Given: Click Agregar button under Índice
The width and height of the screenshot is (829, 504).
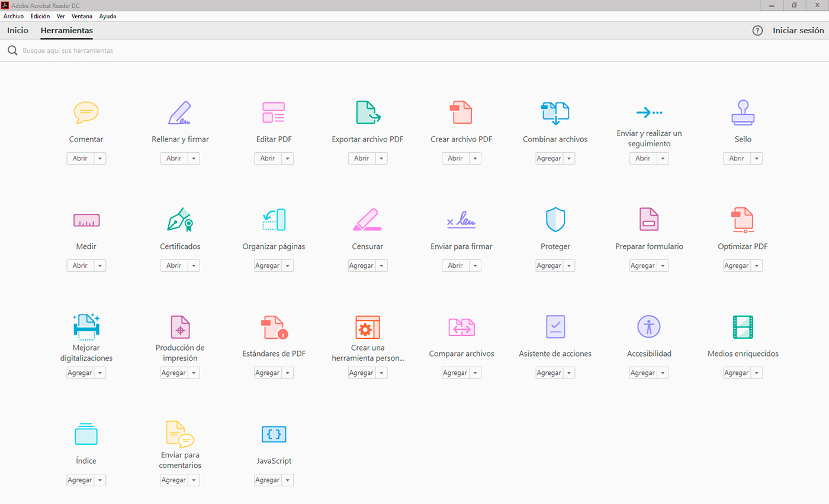Looking at the screenshot, I should (80, 480).
